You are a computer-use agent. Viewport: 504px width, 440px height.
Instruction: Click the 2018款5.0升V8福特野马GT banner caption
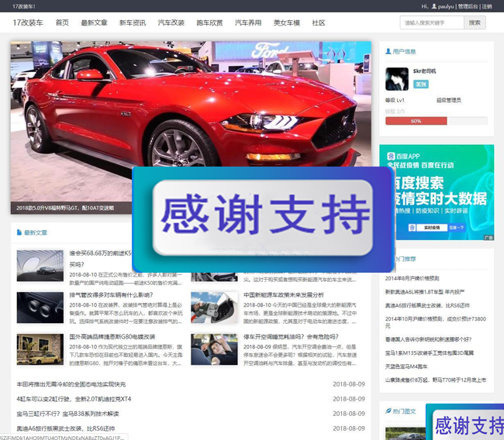pos(65,208)
